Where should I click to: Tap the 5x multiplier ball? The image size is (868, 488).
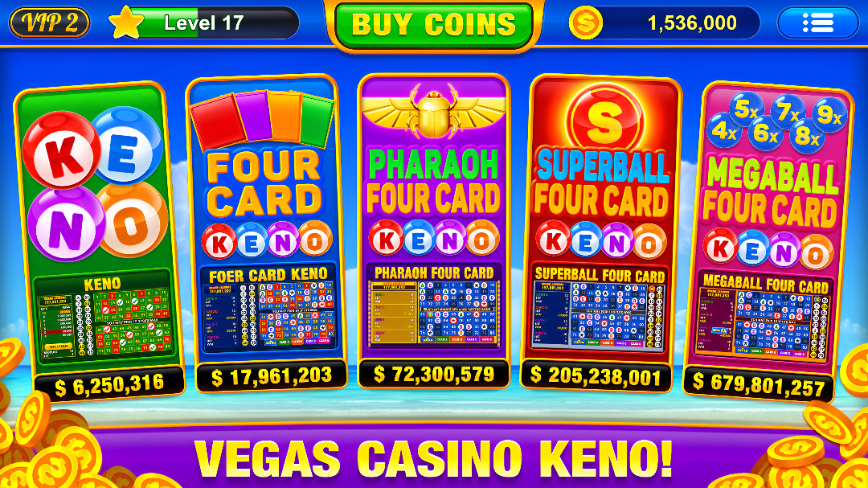click(746, 109)
